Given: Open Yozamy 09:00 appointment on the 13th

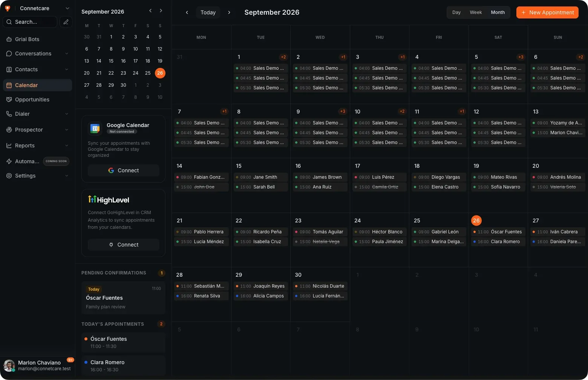Looking at the screenshot, I should (x=558, y=123).
